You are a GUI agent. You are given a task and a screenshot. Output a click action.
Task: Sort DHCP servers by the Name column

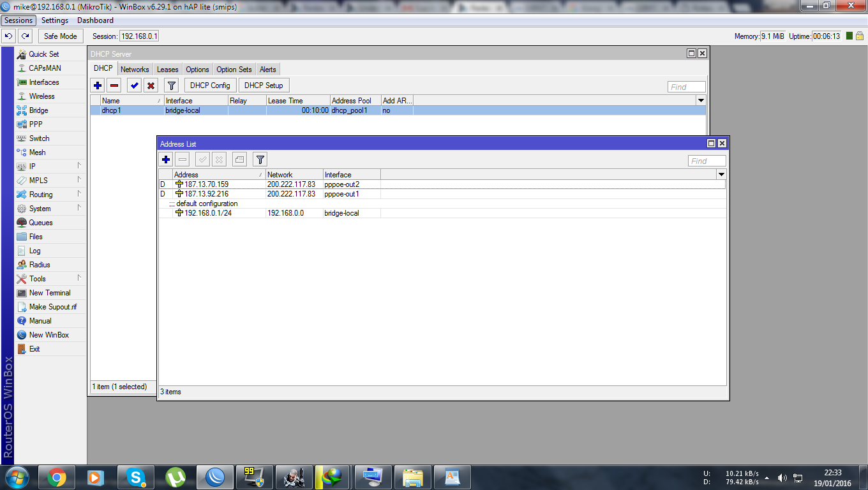pos(132,101)
